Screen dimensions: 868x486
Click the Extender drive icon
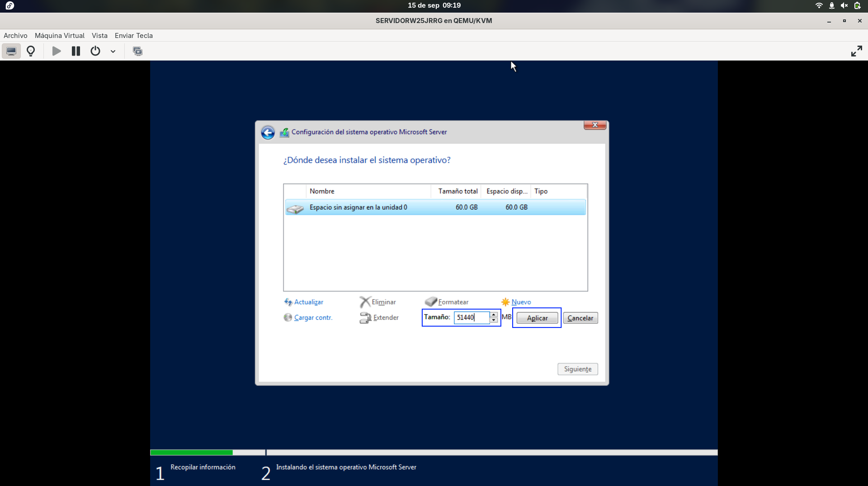[x=365, y=318]
